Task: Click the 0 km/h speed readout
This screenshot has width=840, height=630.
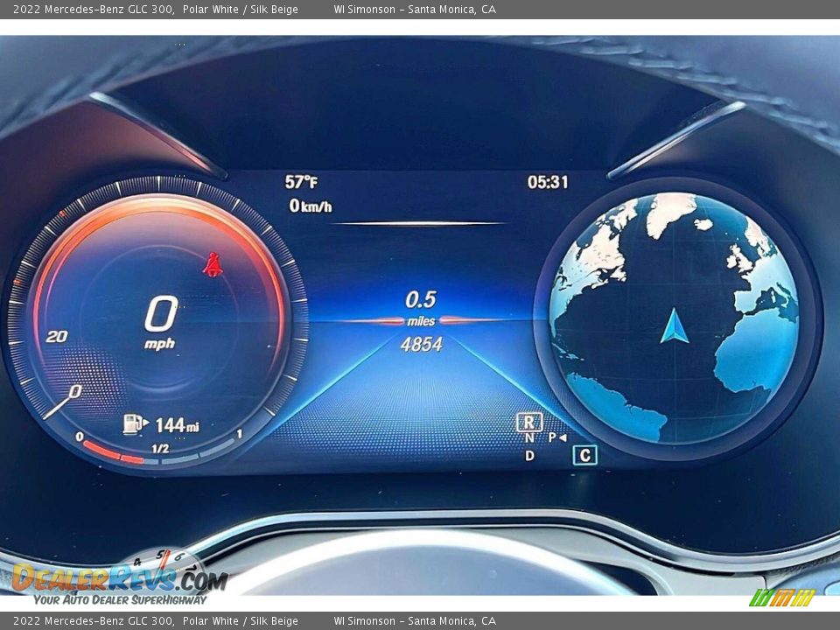Action: point(310,205)
